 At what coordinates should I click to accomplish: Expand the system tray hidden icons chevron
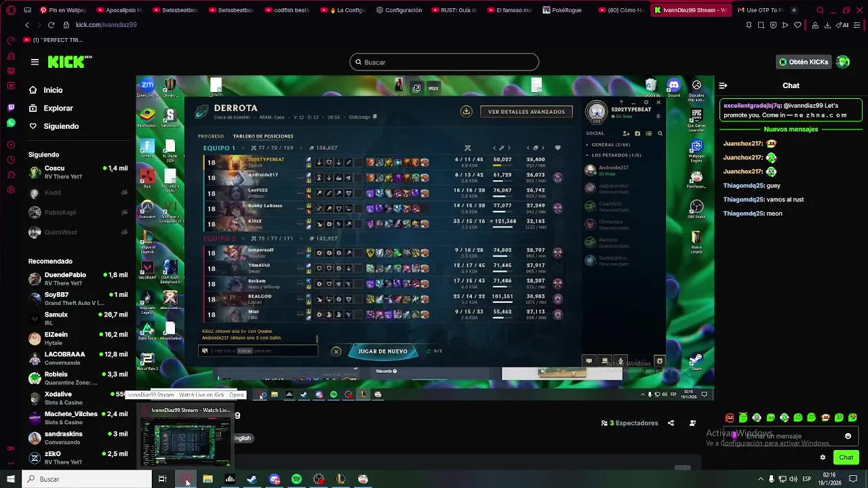(x=761, y=479)
